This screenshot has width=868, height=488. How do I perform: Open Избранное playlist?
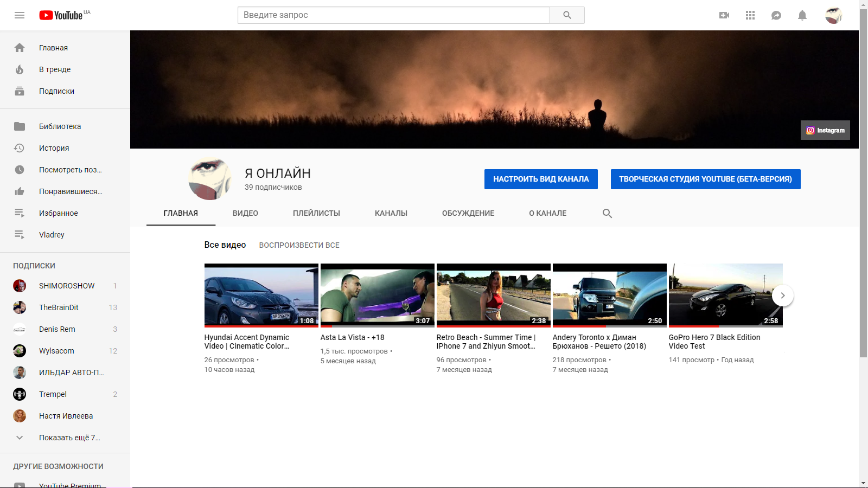65,213
